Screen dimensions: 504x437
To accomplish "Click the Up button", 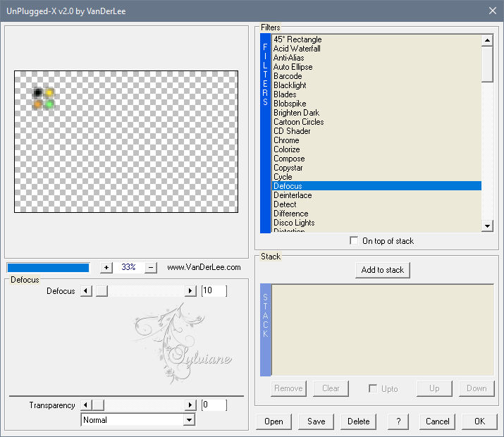I will pyautogui.click(x=434, y=388).
